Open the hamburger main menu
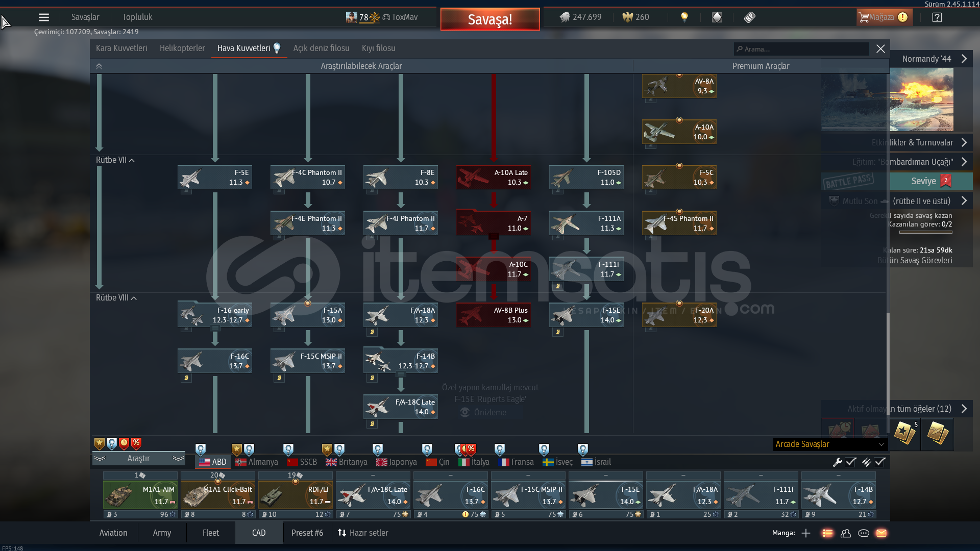 (x=44, y=17)
